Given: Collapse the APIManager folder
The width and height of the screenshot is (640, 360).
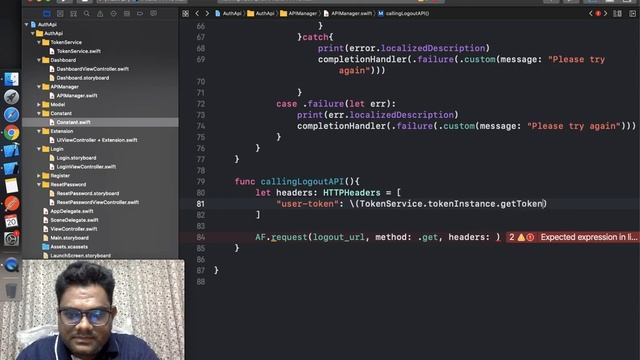Looking at the screenshot, I should [x=39, y=87].
